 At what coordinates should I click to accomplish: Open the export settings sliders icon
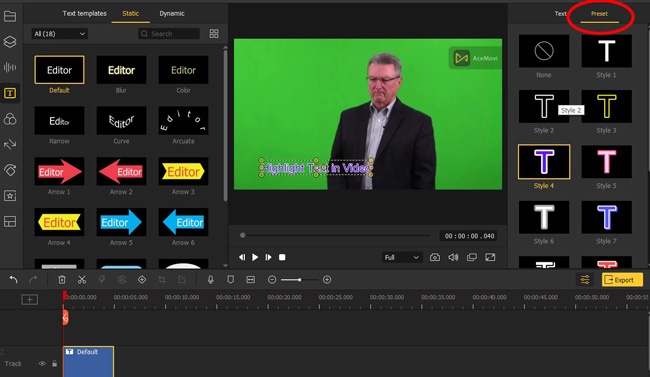click(585, 280)
